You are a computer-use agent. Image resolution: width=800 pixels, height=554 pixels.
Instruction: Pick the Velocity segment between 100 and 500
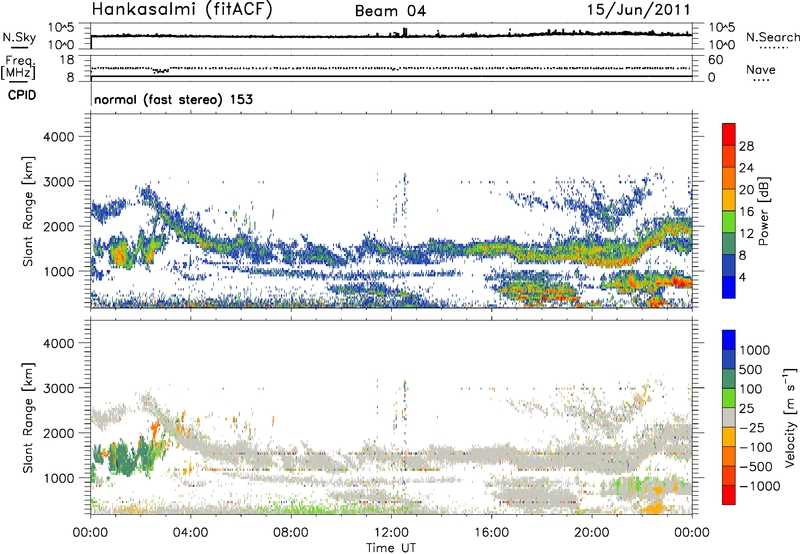pyautogui.click(x=729, y=379)
